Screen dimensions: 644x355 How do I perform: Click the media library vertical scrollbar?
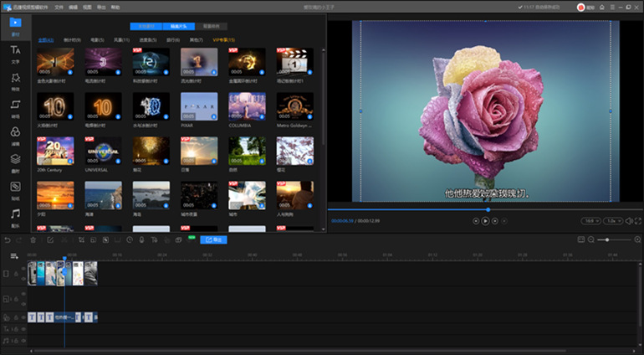pyautogui.click(x=323, y=99)
